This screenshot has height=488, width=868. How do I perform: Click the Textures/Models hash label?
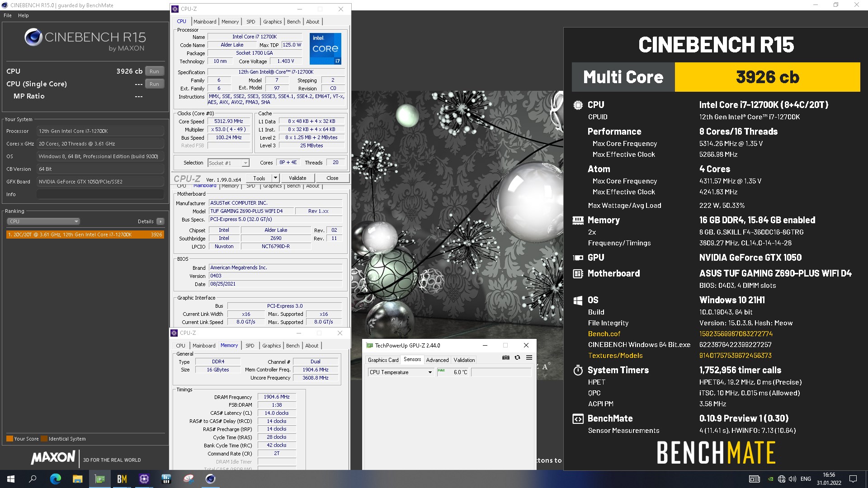point(615,356)
